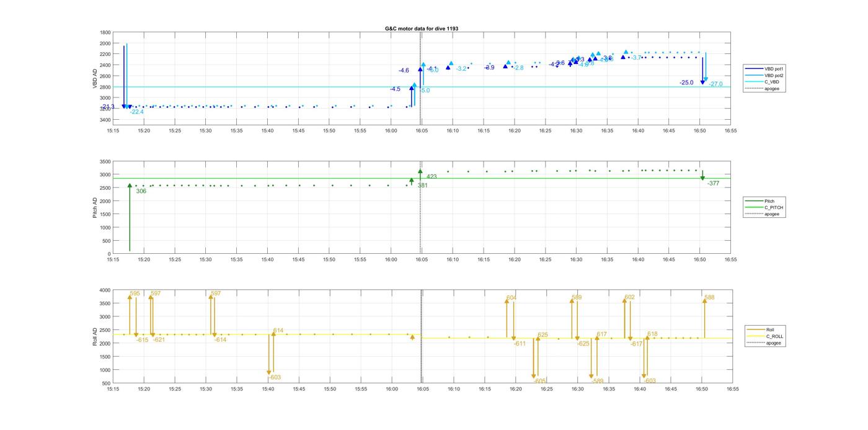The image size is (868, 430).
Task: Click the '-605' roll data label
Action: pyautogui.click(x=539, y=381)
